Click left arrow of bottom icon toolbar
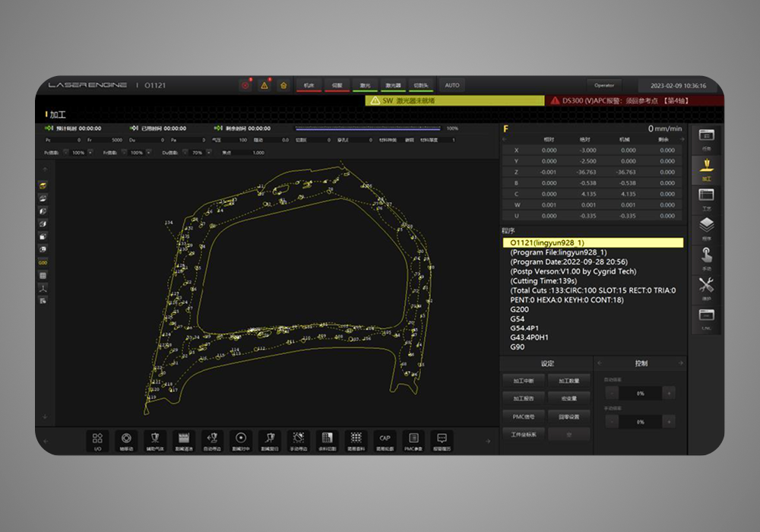This screenshot has height=532, width=760. point(46,442)
